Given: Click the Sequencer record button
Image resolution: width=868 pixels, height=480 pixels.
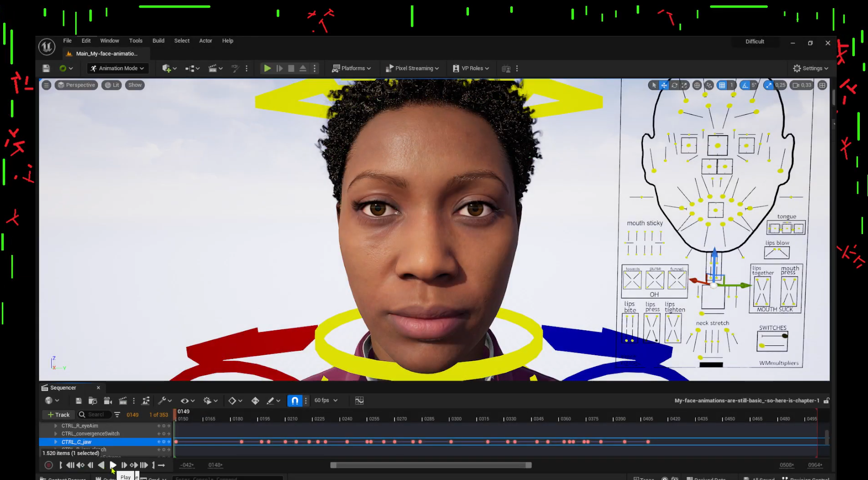Looking at the screenshot, I should tap(49, 465).
